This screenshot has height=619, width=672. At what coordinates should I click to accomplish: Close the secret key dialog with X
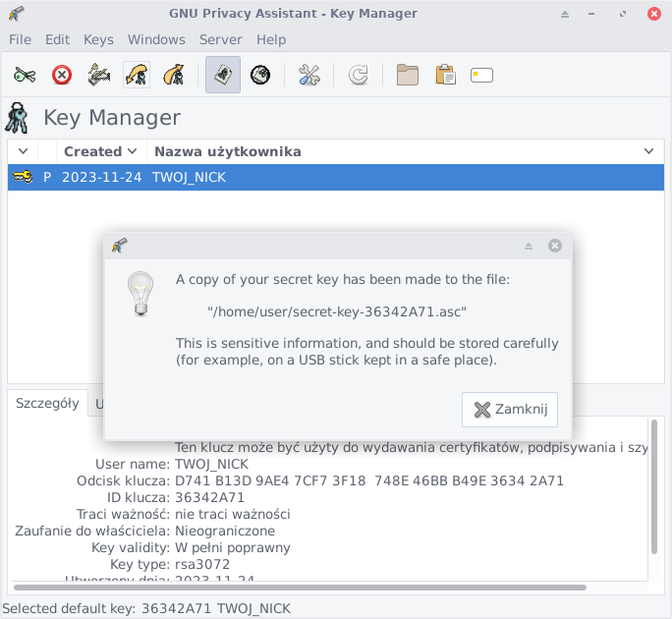coord(555,246)
